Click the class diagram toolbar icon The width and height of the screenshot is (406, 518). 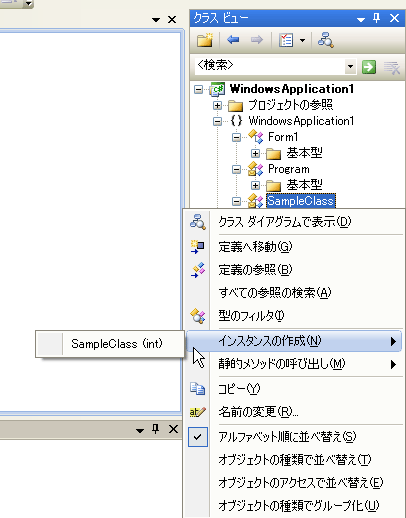(x=325, y=40)
